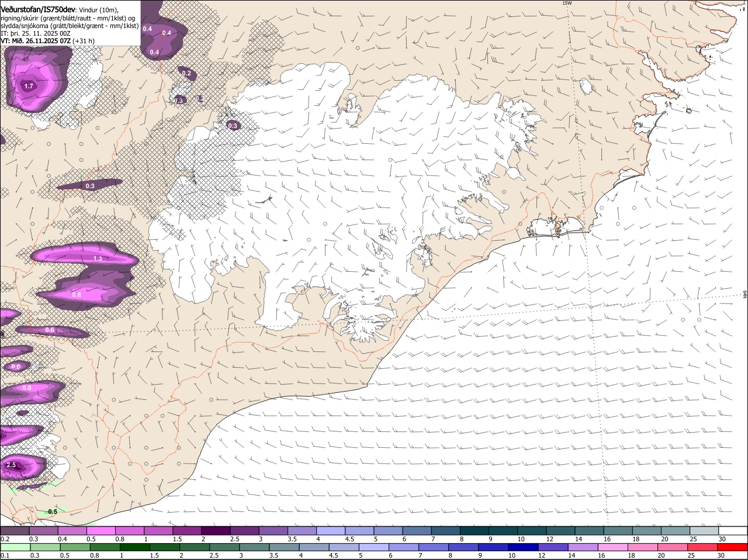
Task: Pick the lower legend swatch starting at 0.5
Action: tap(75, 547)
